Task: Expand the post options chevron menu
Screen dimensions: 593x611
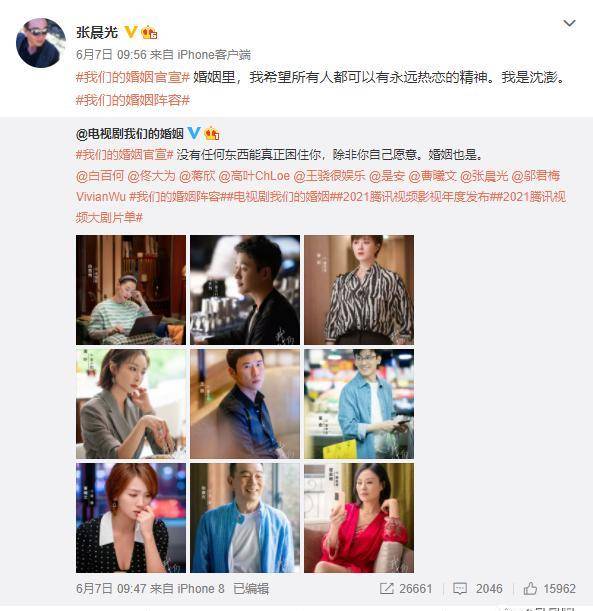Action: tap(569, 23)
